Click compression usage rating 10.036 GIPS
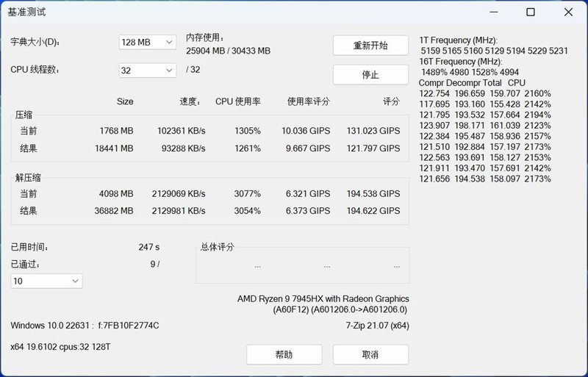 click(306, 131)
